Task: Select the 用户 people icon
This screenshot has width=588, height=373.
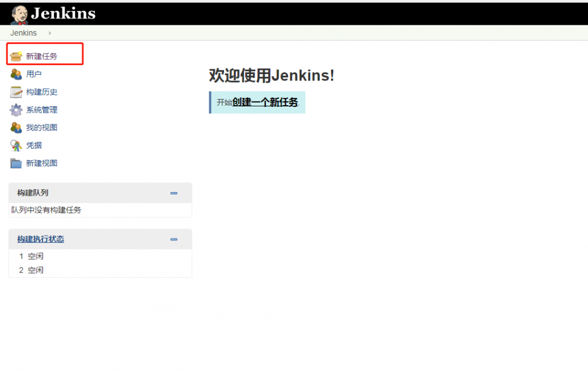Action: point(15,74)
